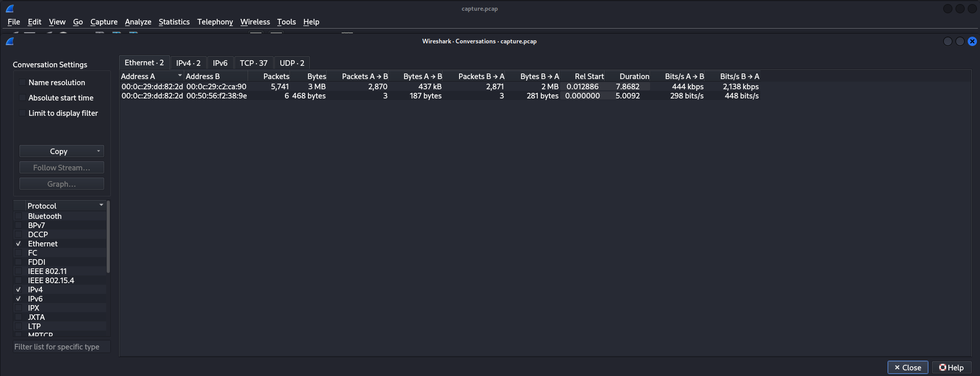Close the Conversations dialog with blue X icon
980x376 pixels.
tap(972, 41)
